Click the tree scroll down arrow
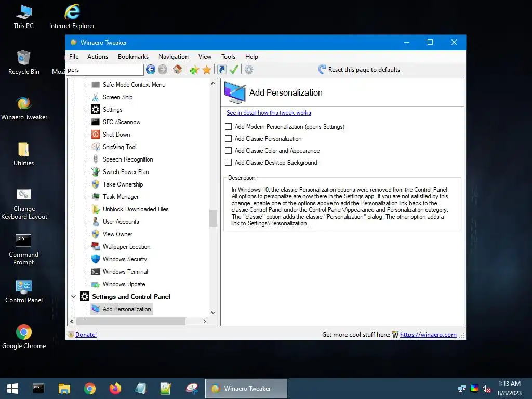 pyautogui.click(x=213, y=313)
